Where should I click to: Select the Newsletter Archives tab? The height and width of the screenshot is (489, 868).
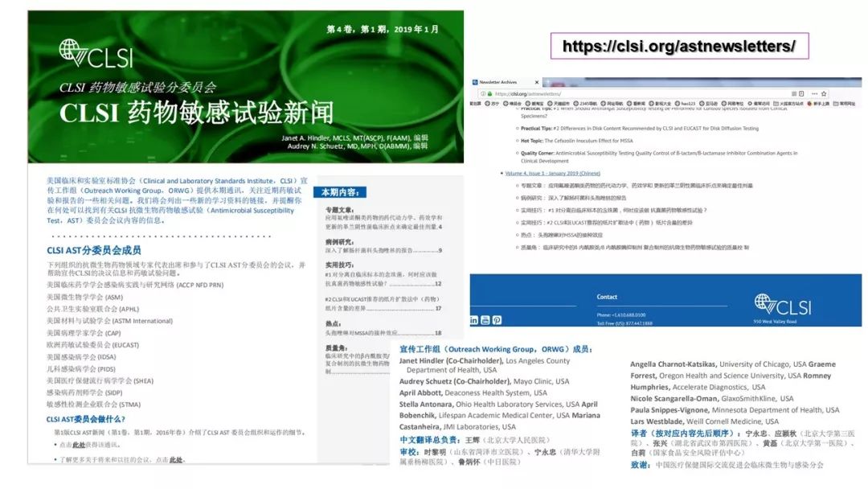tap(506, 82)
